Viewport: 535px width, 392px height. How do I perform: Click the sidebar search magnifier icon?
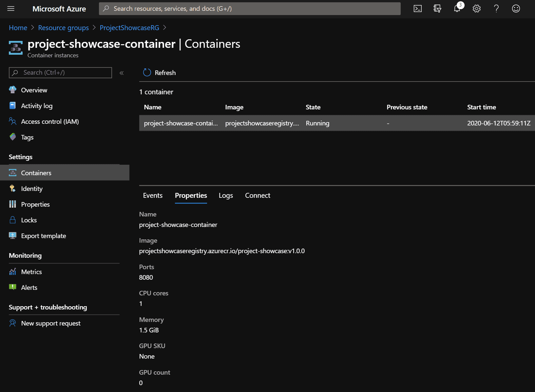click(15, 73)
